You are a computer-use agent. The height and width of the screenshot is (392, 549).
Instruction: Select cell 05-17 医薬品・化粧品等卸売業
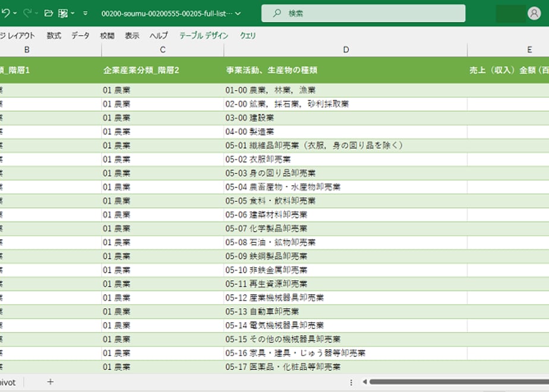(346, 367)
